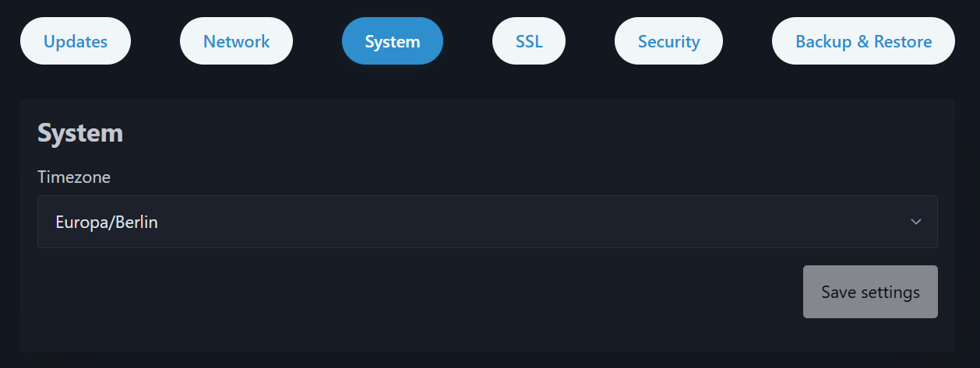Show the Backup & Restore options

click(863, 41)
